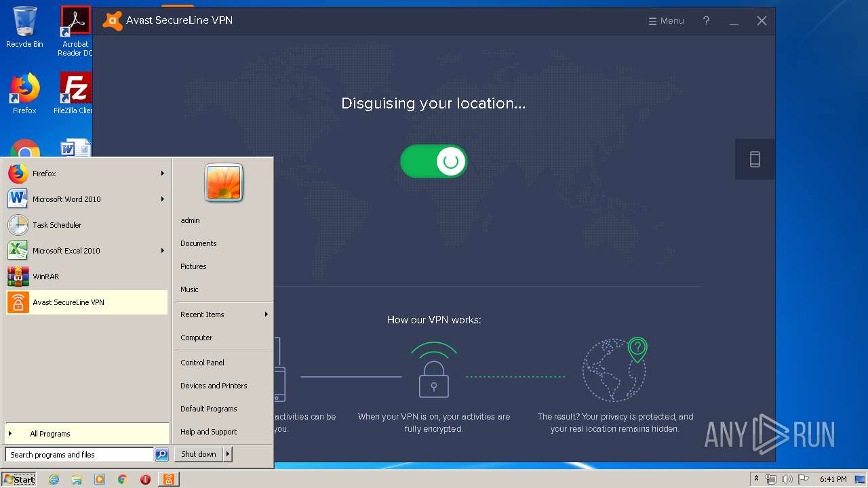Click the volume speaker tray icon
The width and height of the screenshot is (868, 488).
click(x=787, y=479)
